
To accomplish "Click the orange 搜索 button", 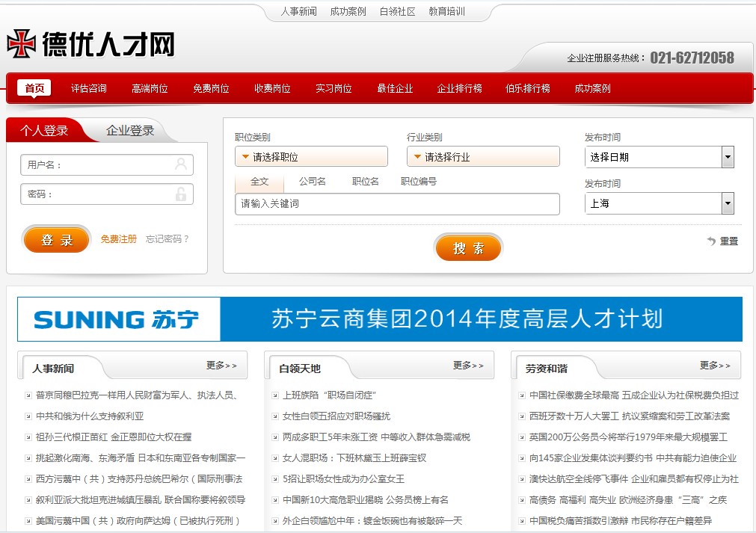I will tap(468, 248).
